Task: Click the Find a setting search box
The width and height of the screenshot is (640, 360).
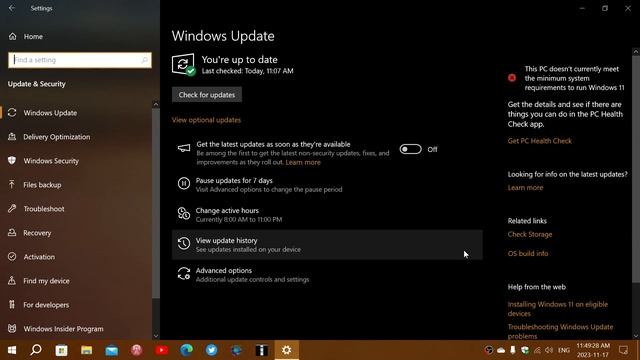Action: [x=80, y=60]
